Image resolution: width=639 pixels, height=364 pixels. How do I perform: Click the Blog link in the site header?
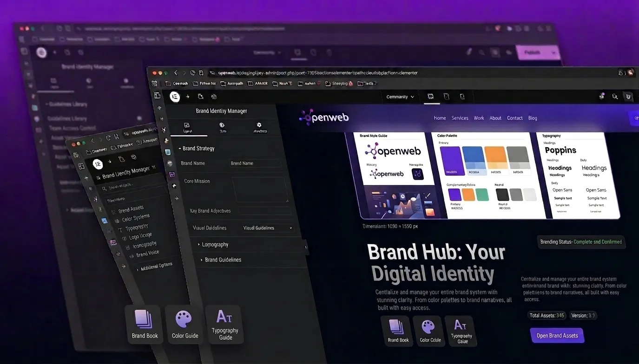click(x=533, y=118)
